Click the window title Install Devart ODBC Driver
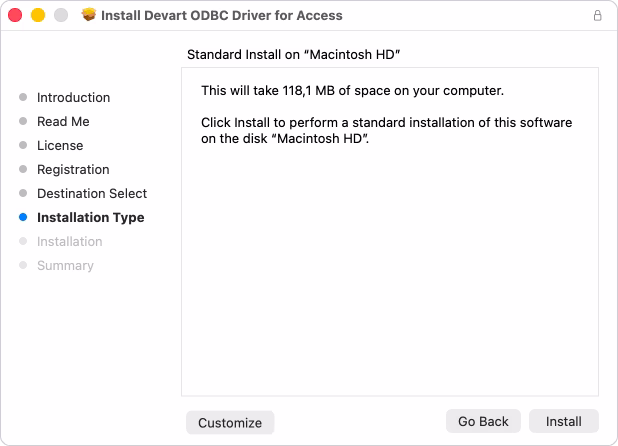 click(x=222, y=15)
